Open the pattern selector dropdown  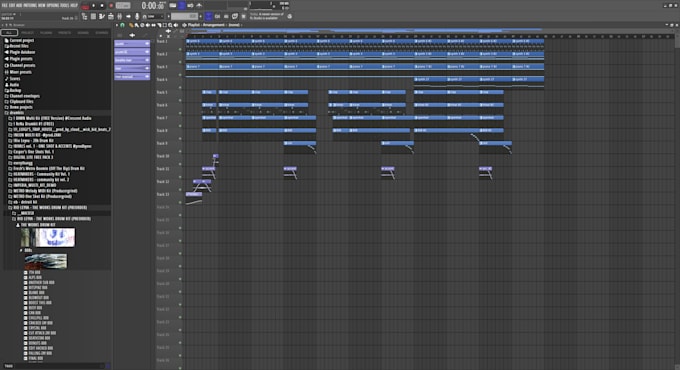click(x=184, y=16)
